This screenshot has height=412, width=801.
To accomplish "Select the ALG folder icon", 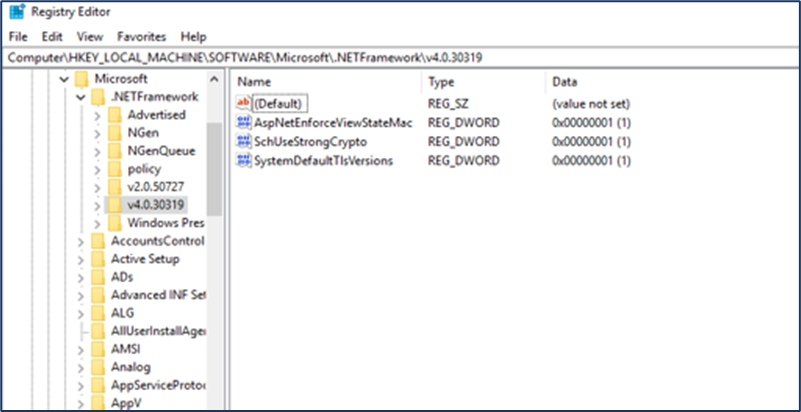I will [x=98, y=312].
